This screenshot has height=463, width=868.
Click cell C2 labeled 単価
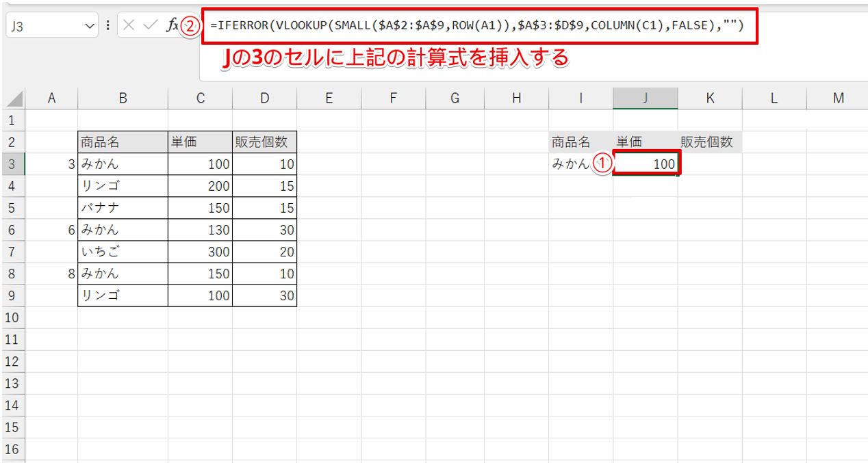(200, 142)
